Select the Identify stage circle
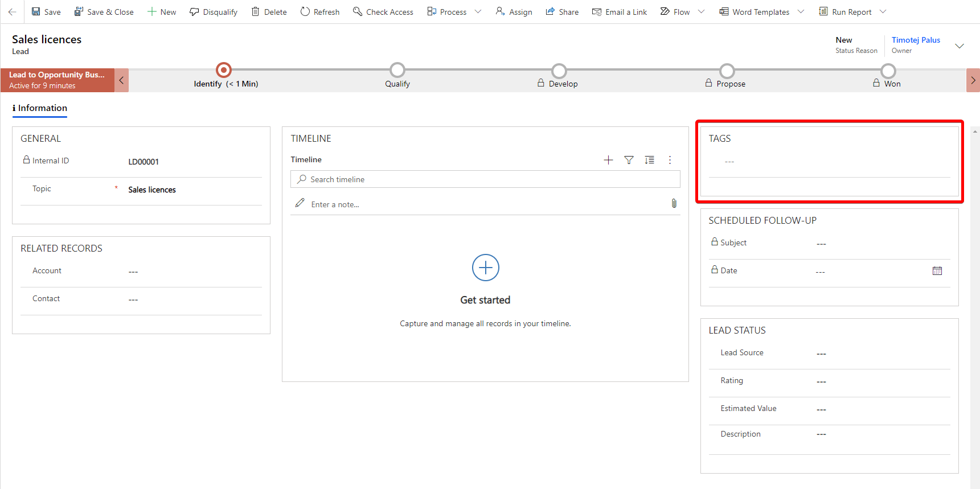 [x=224, y=70]
